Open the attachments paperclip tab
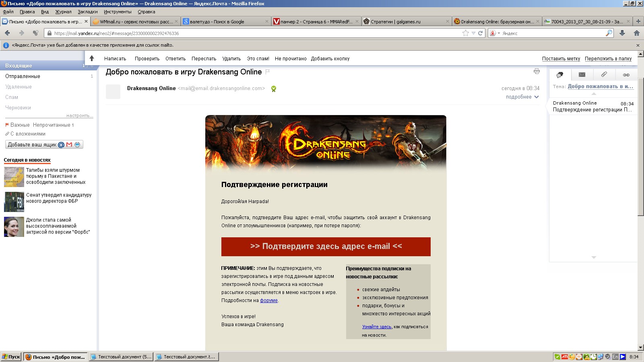The width and height of the screenshot is (644, 362). [604, 74]
